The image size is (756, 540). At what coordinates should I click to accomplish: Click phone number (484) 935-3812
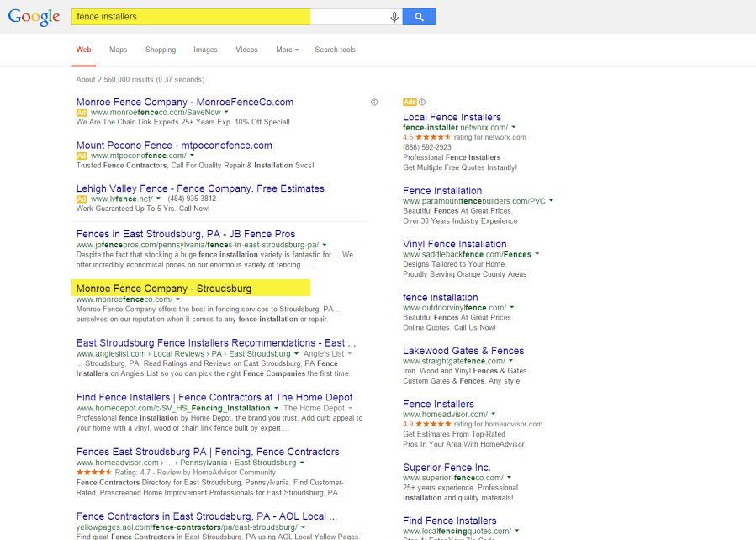point(192,199)
